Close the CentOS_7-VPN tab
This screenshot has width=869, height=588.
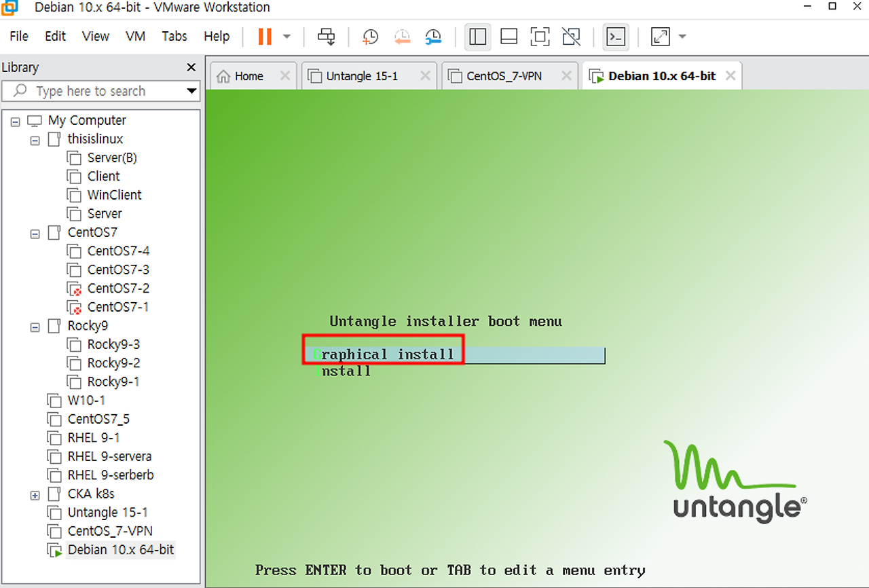[566, 76]
